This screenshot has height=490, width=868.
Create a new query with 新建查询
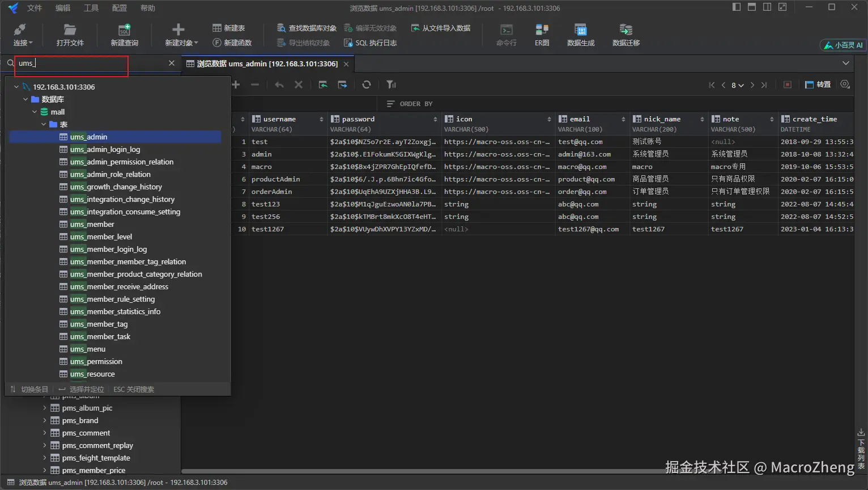pyautogui.click(x=124, y=35)
